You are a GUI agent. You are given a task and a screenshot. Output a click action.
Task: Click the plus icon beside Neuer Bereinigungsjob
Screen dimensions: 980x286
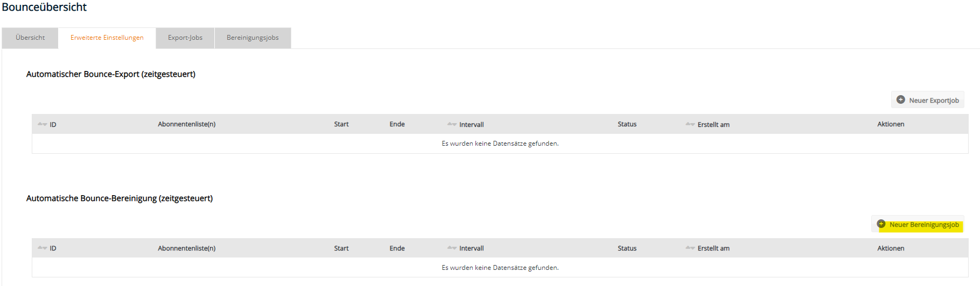(x=881, y=224)
